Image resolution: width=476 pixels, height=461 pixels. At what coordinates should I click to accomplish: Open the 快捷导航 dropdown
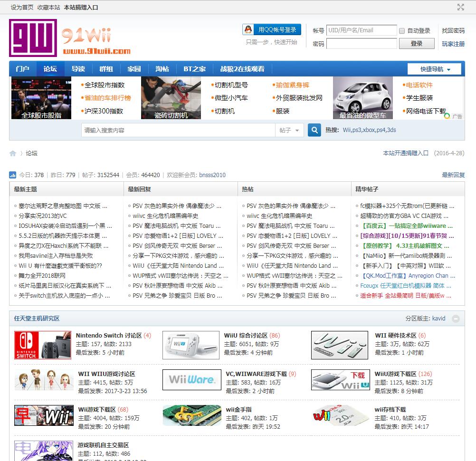coord(434,69)
